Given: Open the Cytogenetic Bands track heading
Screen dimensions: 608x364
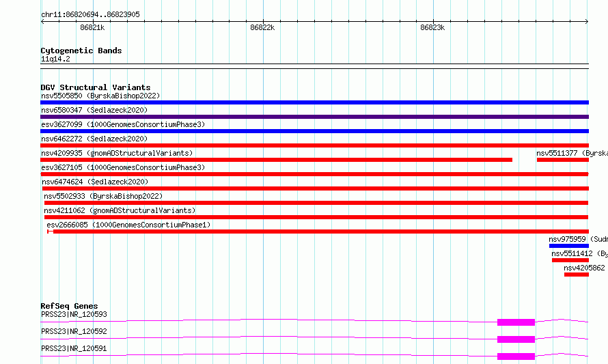Looking at the screenshot, I should (x=81, y=51).
